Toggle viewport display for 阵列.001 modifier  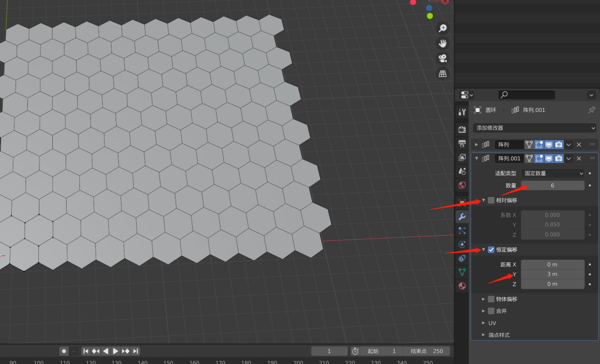[549, 158]
